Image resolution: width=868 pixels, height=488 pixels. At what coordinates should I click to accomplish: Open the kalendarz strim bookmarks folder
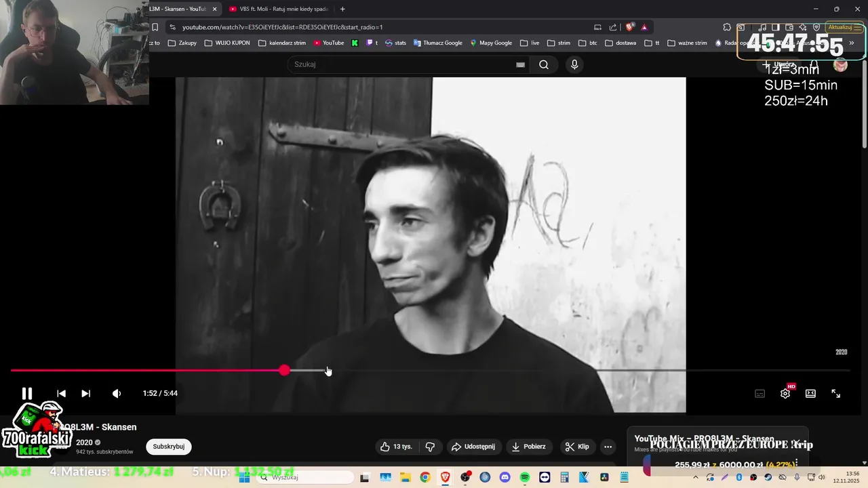(283, 43)
